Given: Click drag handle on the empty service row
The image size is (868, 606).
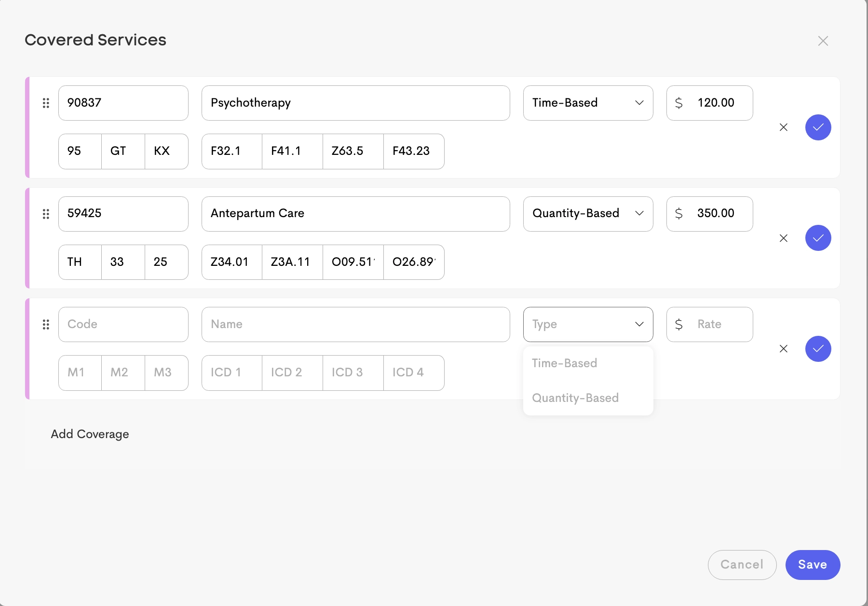Looking at the screenshot, I should point(46,324).
